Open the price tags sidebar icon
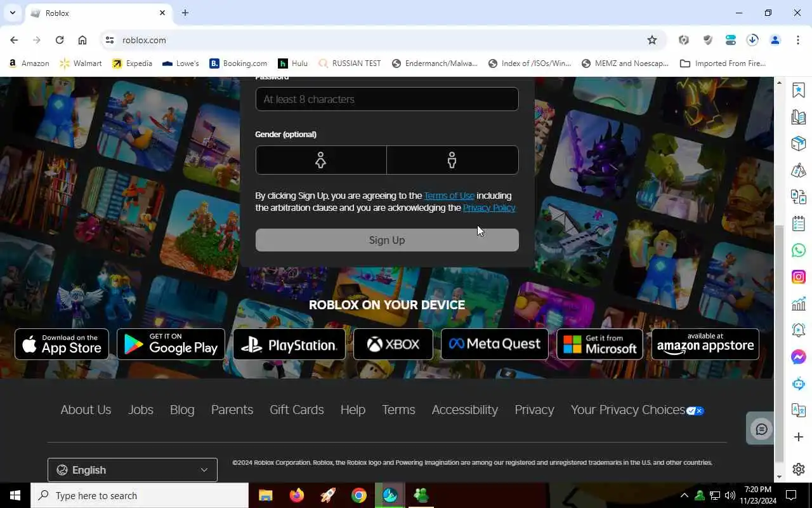The width and height of the screenshot is (812, 508). click(799, 170)
